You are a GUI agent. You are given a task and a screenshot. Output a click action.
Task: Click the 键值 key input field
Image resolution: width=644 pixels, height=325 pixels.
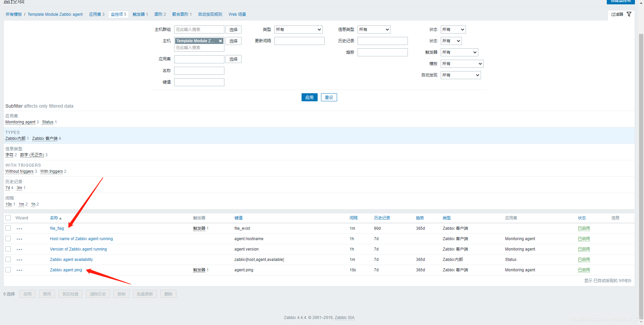tap(199, 82)
